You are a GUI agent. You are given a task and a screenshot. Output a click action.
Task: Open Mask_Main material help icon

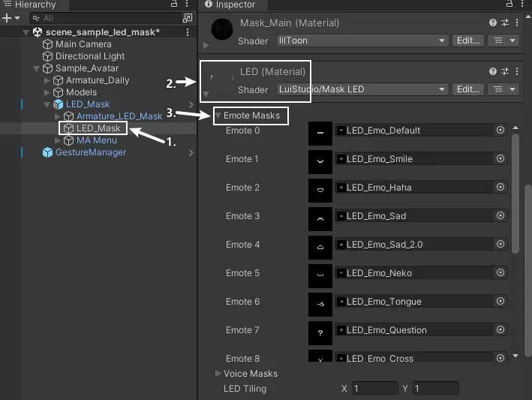(x=493, y=23)
